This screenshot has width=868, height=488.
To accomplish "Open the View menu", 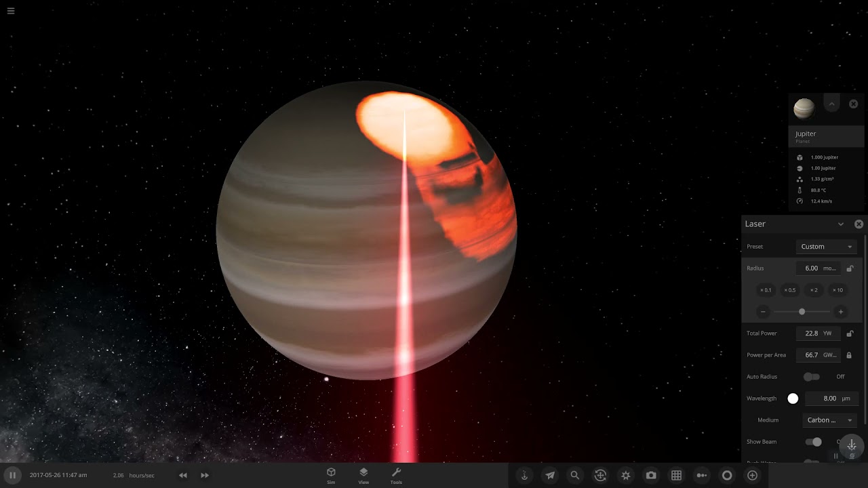I will [363, 475].
